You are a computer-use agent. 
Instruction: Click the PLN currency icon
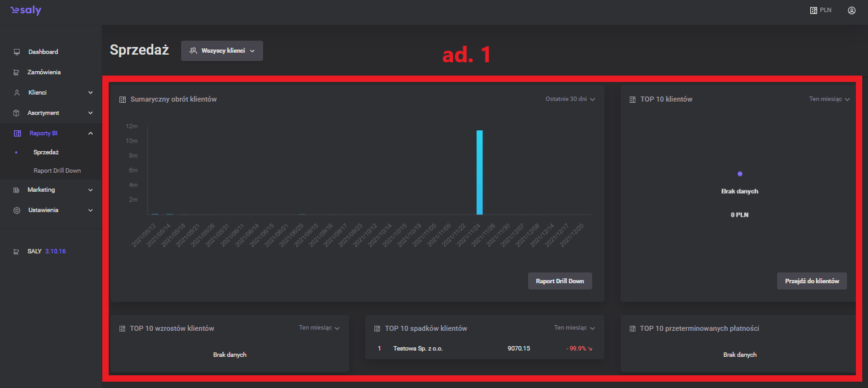[x=813, y=10]
